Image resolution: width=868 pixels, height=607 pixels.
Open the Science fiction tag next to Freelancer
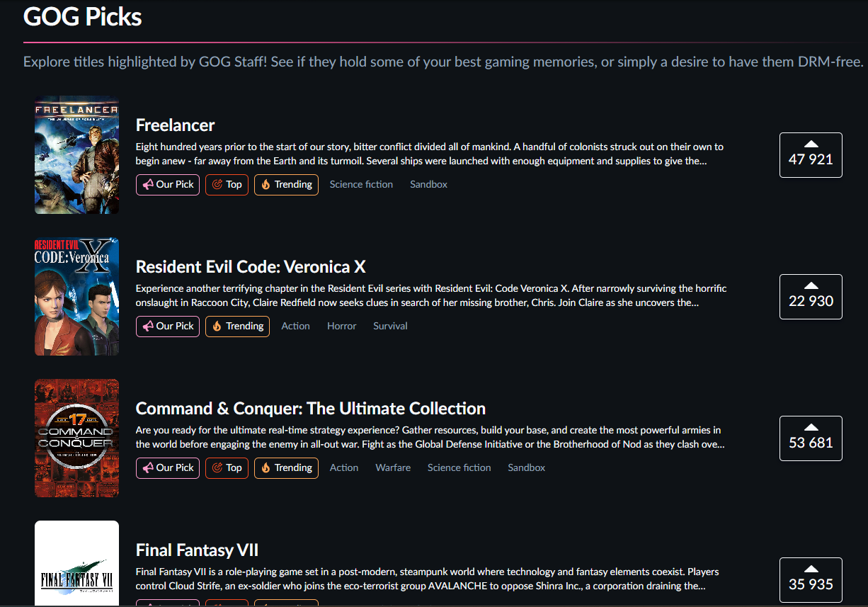(x=361, y=184)
